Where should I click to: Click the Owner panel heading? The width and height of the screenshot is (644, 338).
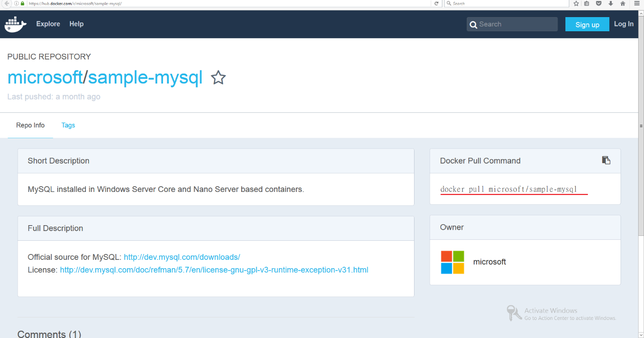click(x=452, y=227)
